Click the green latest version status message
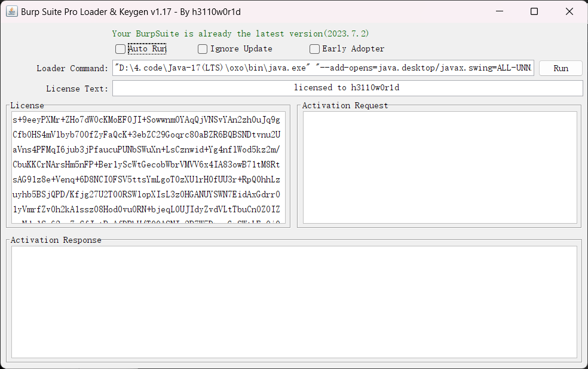Screen dimensions: 588x369 [x=244, y=34]
